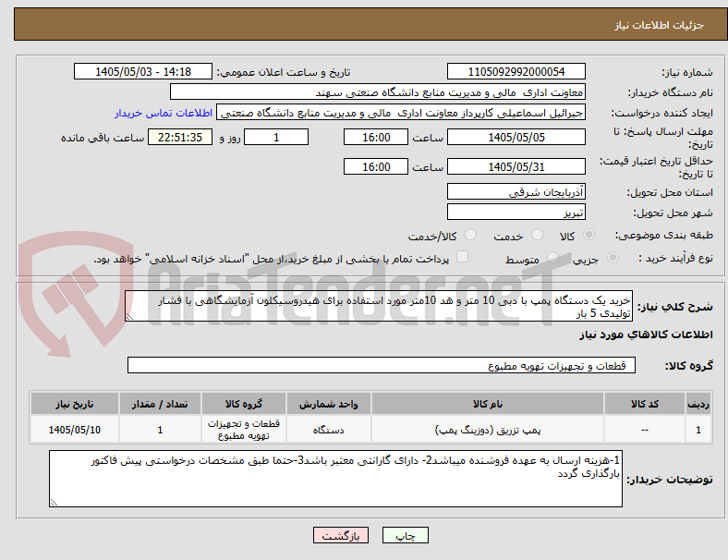Click the buyer notes textarea
The width and height of the screenshot is (728, 560).
[335, 479]
